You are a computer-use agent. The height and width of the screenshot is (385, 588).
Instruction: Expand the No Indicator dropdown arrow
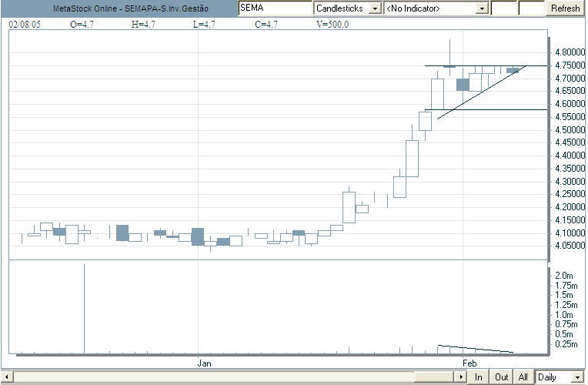(x=482, y=8)
